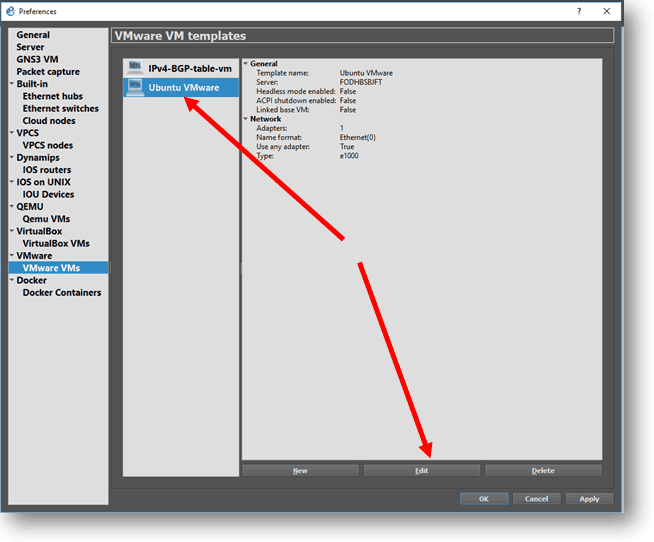
Task: Select the IPv4-BGP-table-vm template
Action: pos(181,68)
